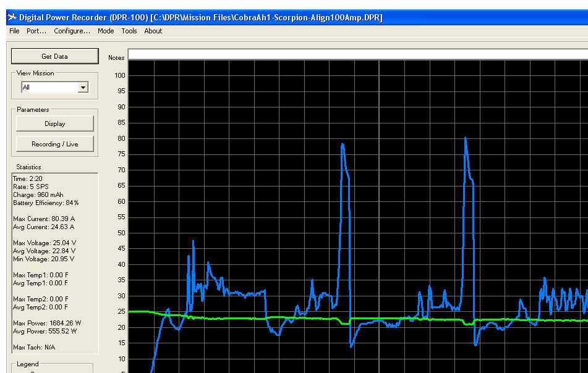Click the 100 label on the graph axis
Viewport: 588px width, 373px height.
point(120,75)
